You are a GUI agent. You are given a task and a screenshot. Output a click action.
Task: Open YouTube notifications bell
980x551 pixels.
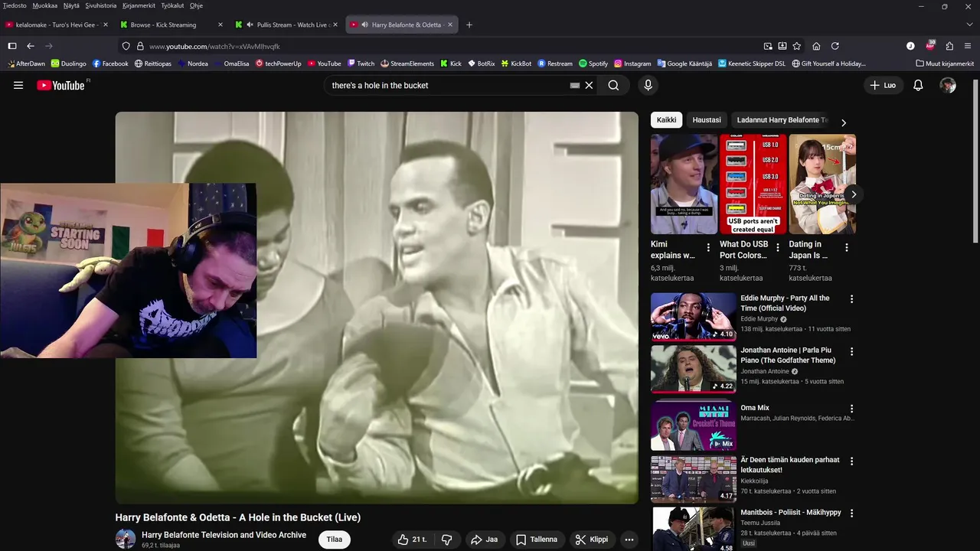(918, 85)
